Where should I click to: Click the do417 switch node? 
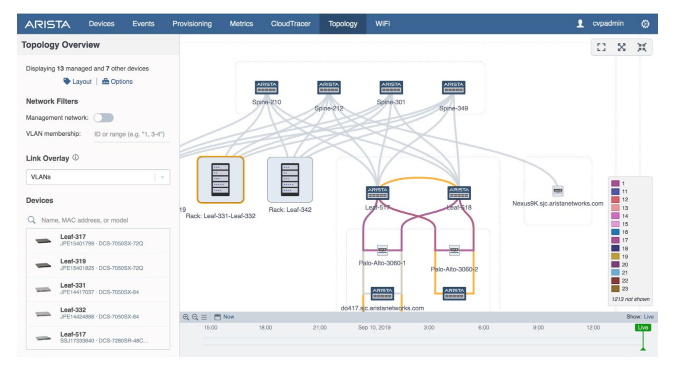tap(382, 293)
